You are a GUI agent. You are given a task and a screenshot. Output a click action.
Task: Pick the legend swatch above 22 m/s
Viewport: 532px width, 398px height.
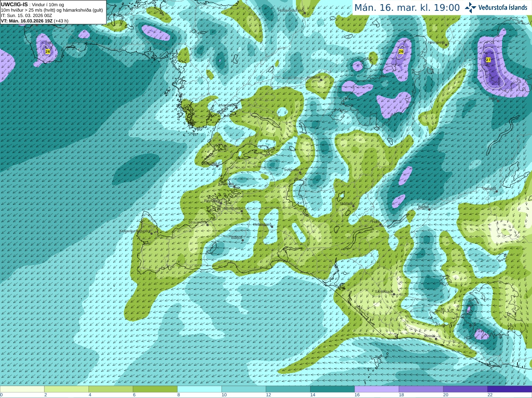510,389
